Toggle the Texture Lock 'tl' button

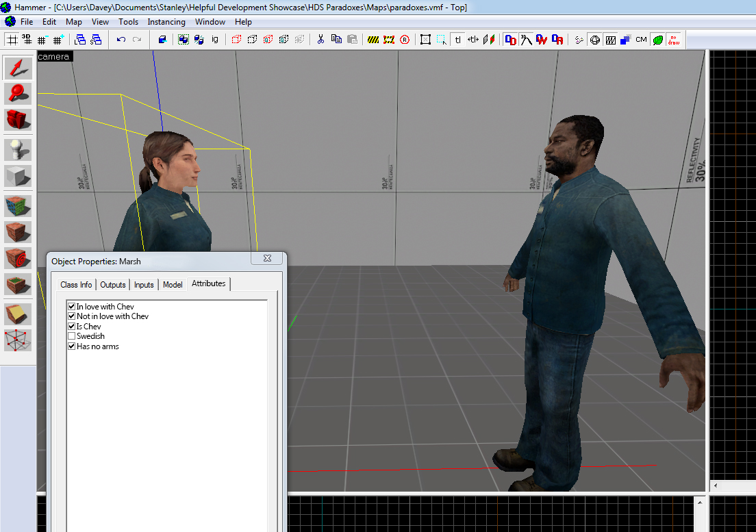pyautogui.click(x=457, y=40)
